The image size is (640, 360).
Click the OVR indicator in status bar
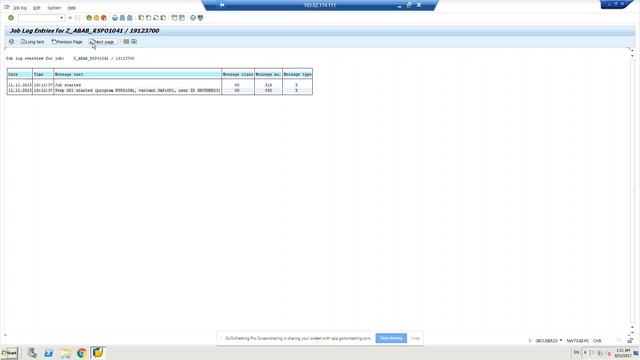(597, 340)
